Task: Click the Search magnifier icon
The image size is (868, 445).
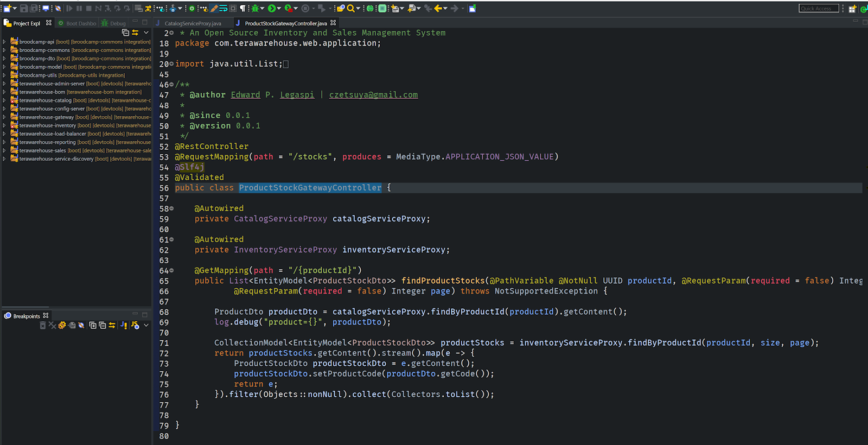Action: click(x=351, y=8)
